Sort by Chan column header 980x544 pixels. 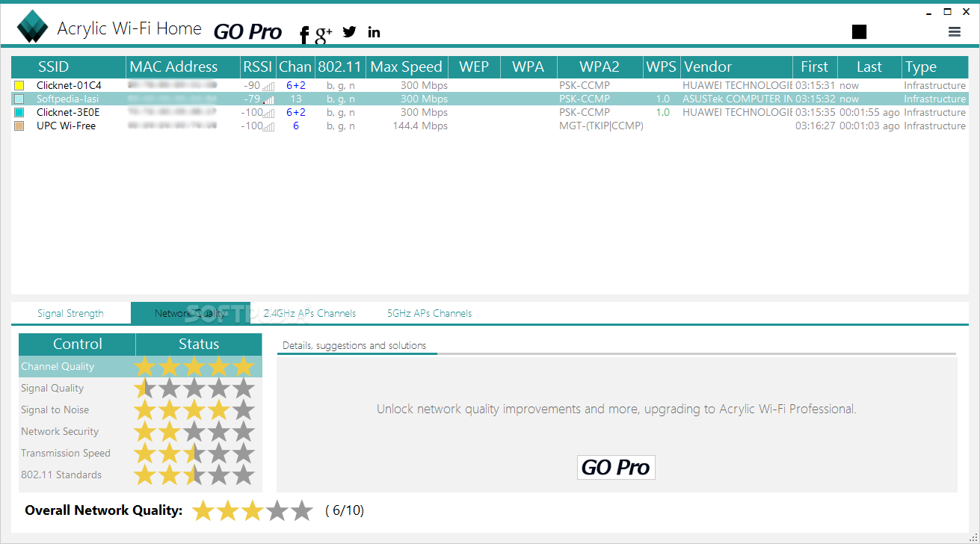click(x=295, y=67)
